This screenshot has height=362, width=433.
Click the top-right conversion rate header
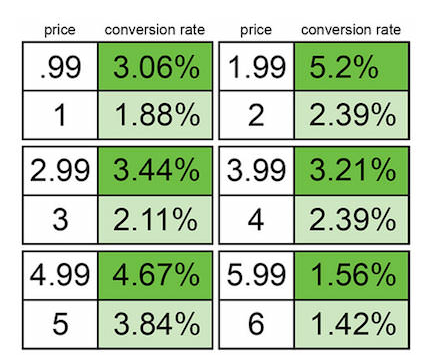[351, 30]
